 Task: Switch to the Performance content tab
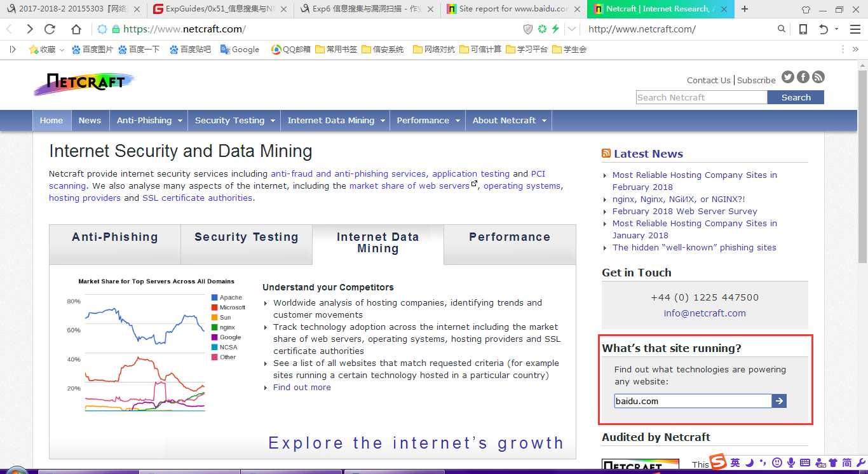point(510,244)
